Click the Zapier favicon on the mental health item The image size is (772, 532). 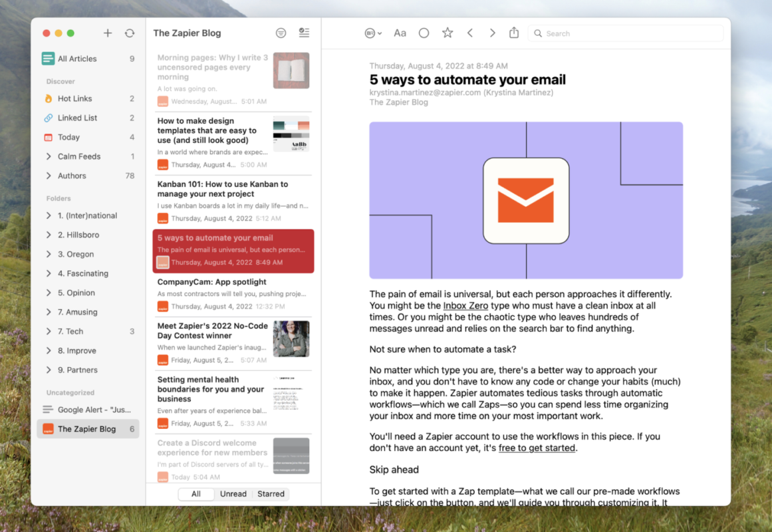162,423
